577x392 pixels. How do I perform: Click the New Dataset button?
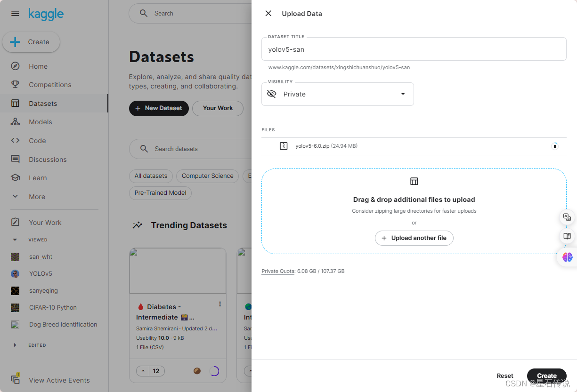159,108
